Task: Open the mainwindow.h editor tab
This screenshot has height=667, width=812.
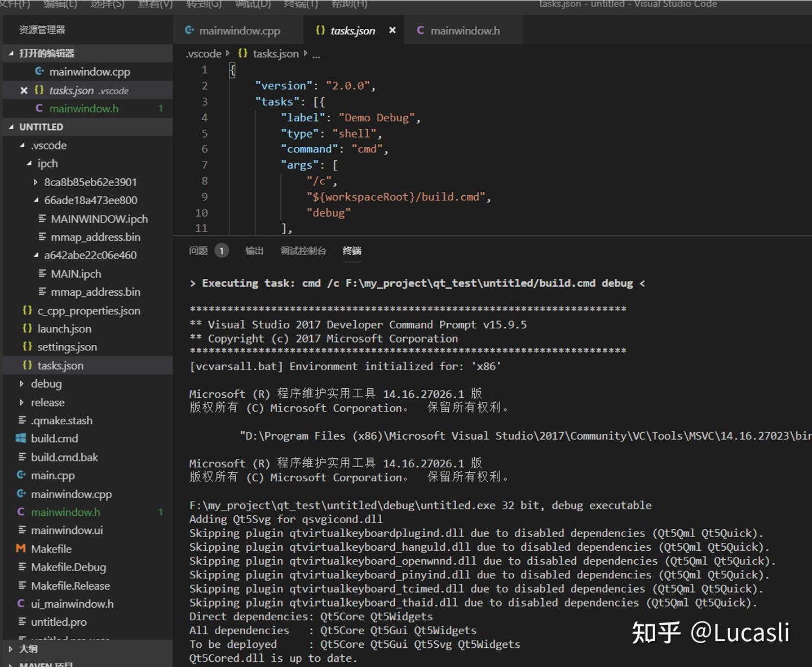Action: click(x=465, y=30)
